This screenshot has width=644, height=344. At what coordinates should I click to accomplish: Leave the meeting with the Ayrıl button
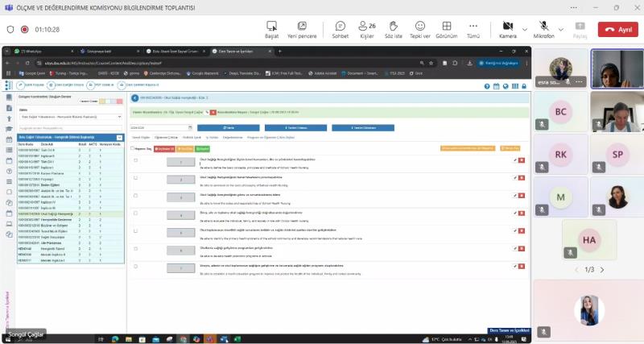(x=617, y=29)
